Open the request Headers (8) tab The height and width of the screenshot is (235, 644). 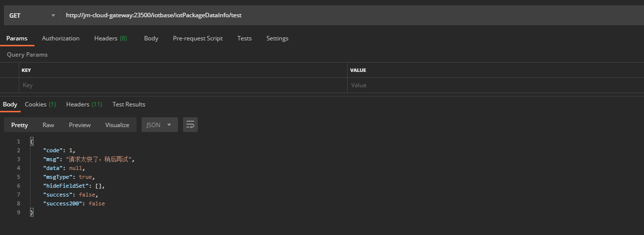[110, 38]
